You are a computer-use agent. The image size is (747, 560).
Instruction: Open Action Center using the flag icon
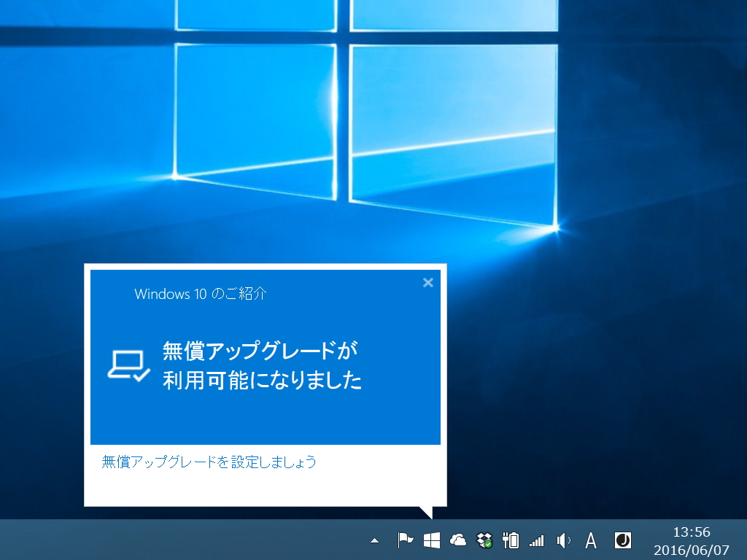tap(406, 540)
